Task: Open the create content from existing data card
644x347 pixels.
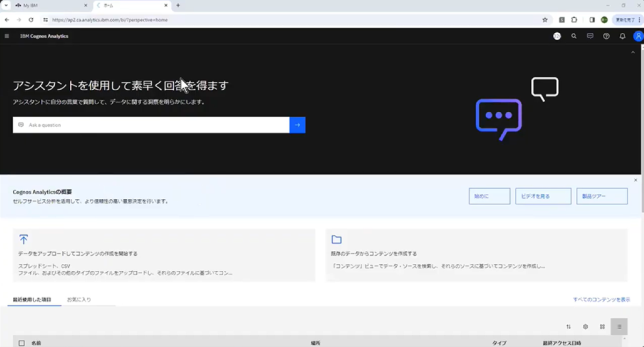Action: click(477, 255)
